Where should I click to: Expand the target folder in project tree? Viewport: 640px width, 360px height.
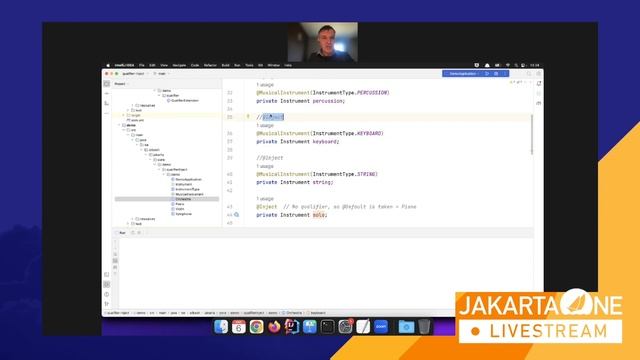click(x=124, y=115)
